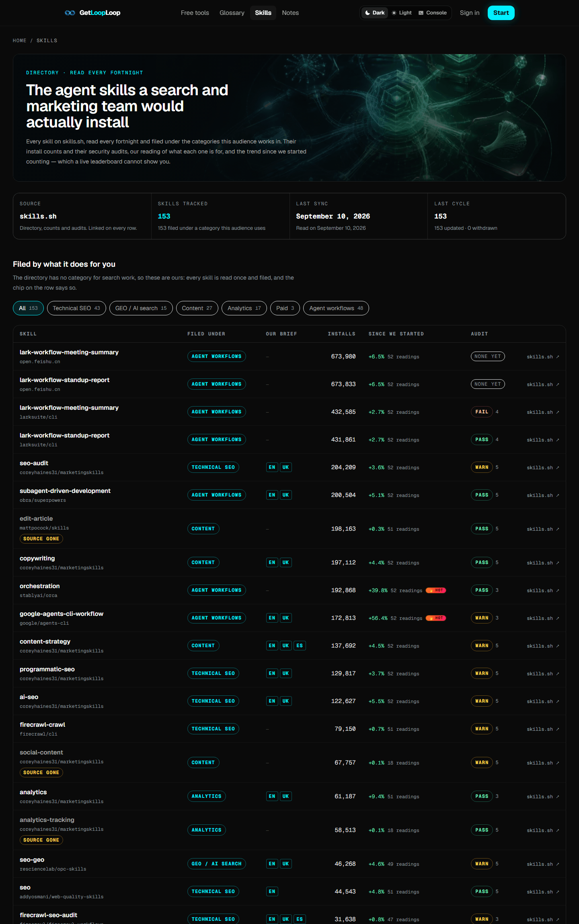Click SOURCE GONE badge under edit-article
The width and height of the screenshot is (579, 924).
point(41,539)
